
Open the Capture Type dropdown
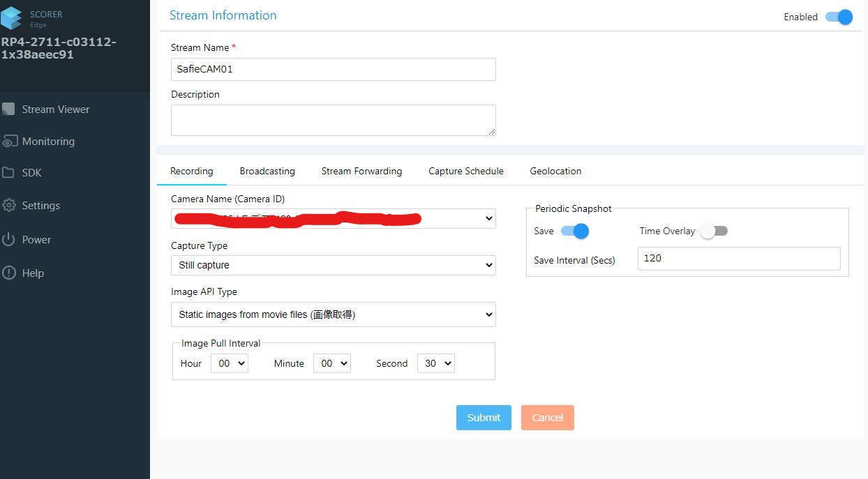333,265
